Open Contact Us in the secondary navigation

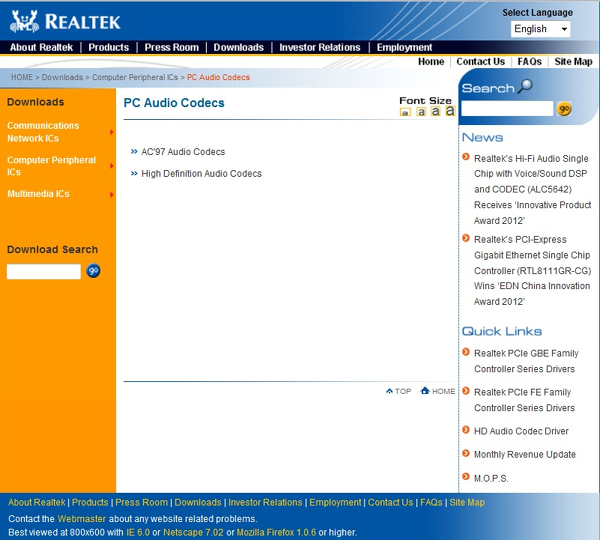(481, 62)
